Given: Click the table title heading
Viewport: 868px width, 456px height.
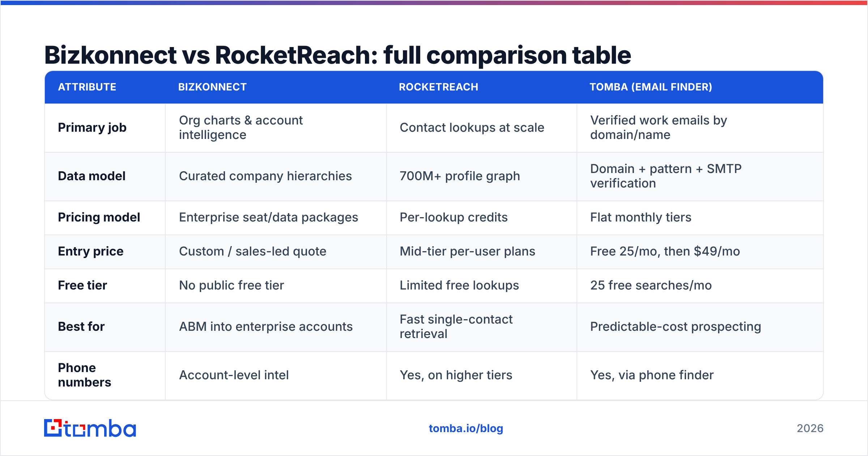Looking at the screenshot, I should (x=337, y=55).
